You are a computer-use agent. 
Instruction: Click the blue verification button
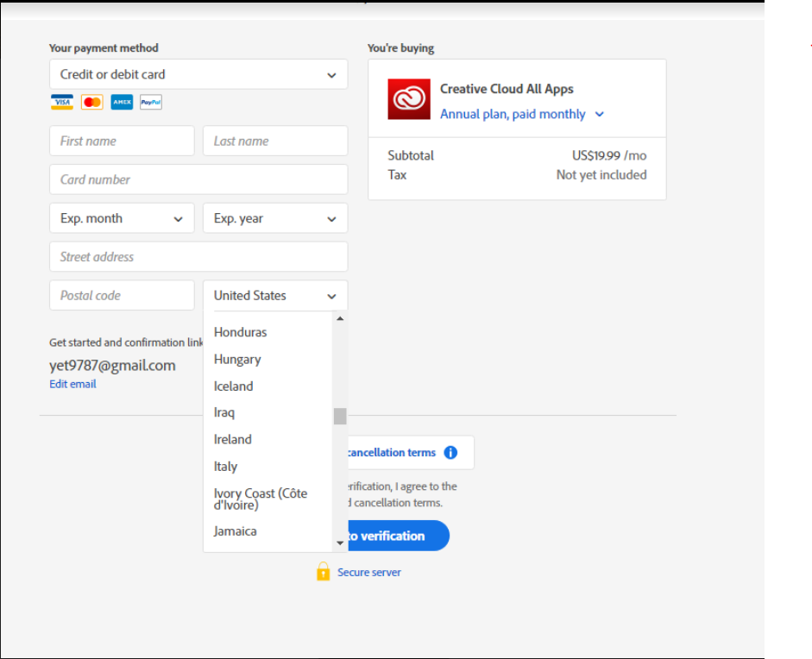coord(398,536)
